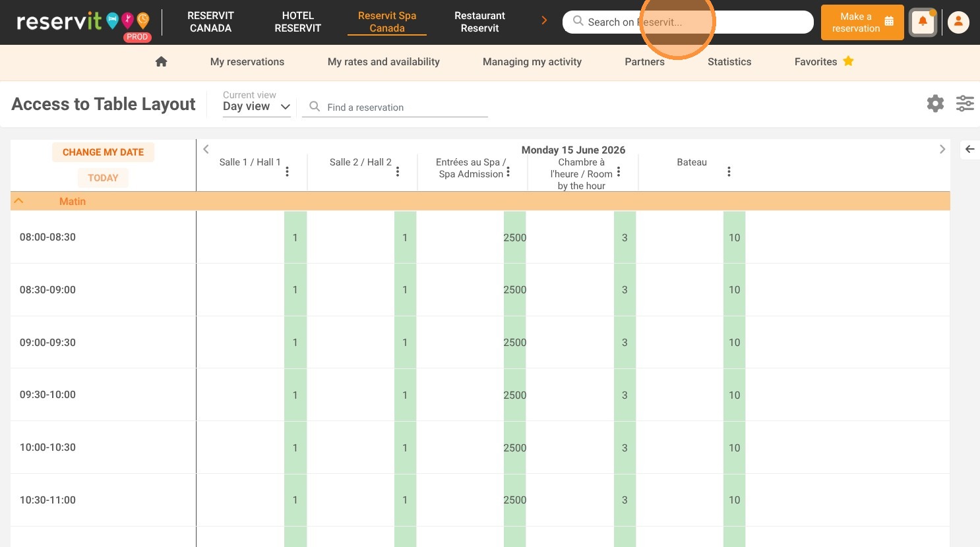Screen dimensions: 980x547
Task: Click the reservit logo
Action: click(84, 23)
